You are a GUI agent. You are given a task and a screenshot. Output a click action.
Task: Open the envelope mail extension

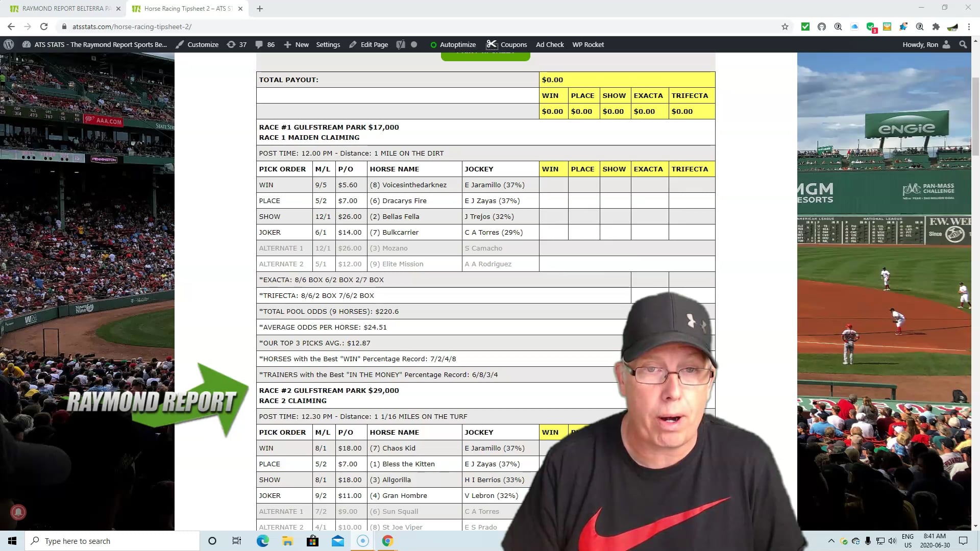[x=887, y=27]
